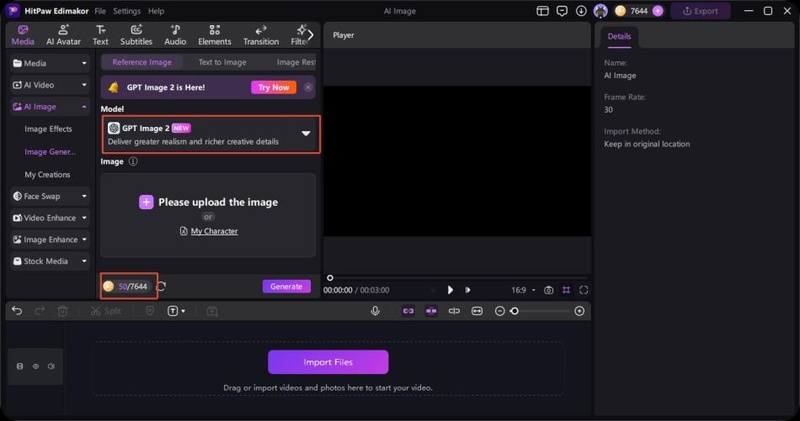Screen dimensions: 800x421
Task: Expand the Stock Media section
Action: pos(50,261)
